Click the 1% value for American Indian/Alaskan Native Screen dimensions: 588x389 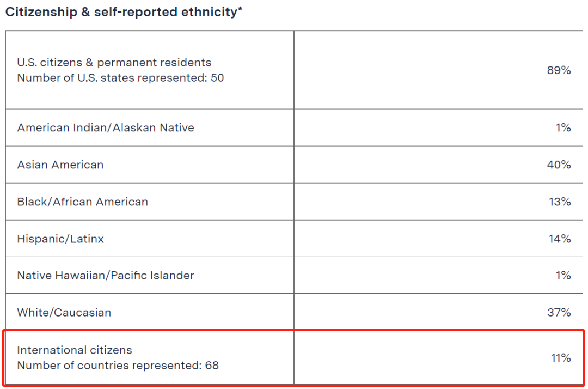coord(563,127)
